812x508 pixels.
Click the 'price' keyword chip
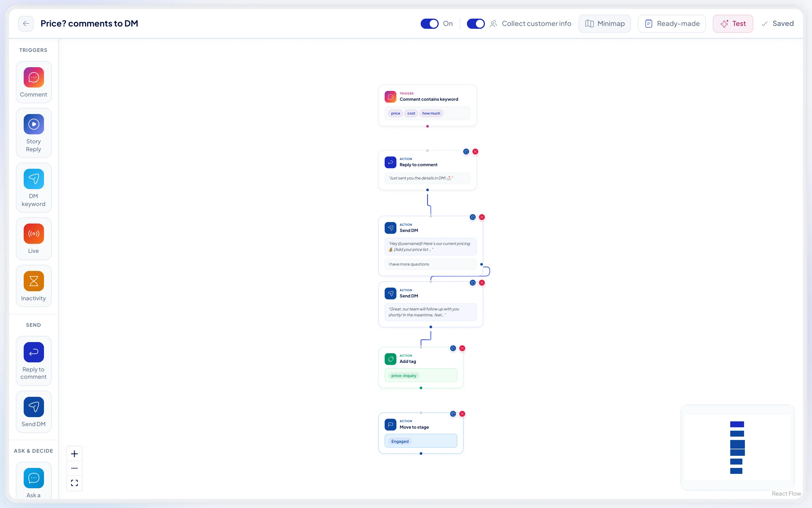click(395, 113)
